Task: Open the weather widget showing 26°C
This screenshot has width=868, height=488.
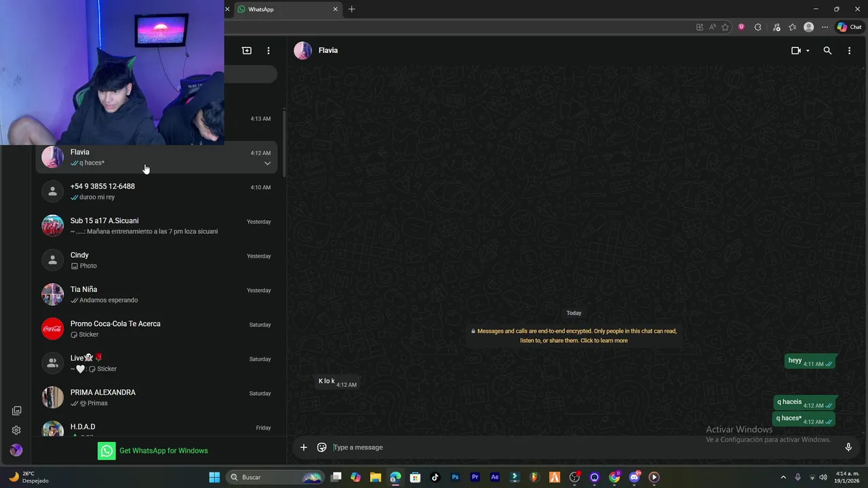Action: [x=28, y=477]
